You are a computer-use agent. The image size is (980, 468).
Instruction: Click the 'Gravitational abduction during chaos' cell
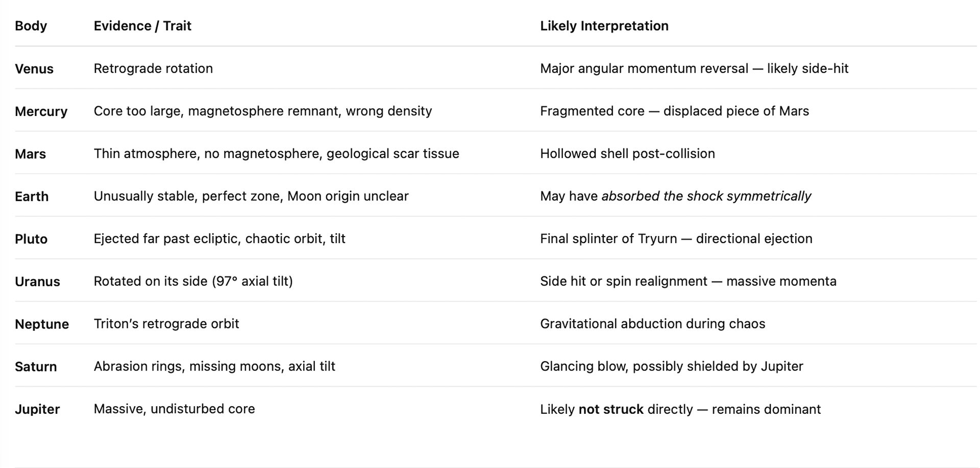pos(652,323)
